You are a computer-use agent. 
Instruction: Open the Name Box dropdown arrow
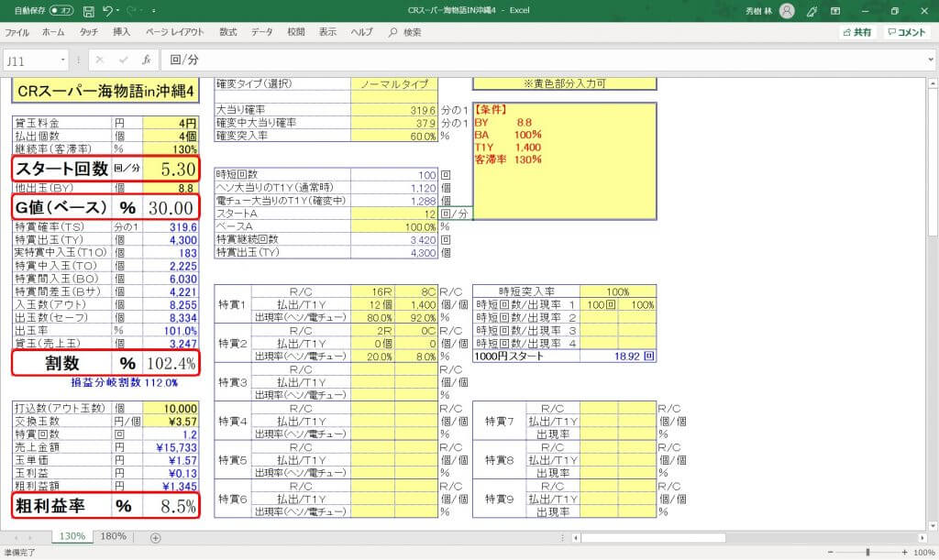point(62,60)
